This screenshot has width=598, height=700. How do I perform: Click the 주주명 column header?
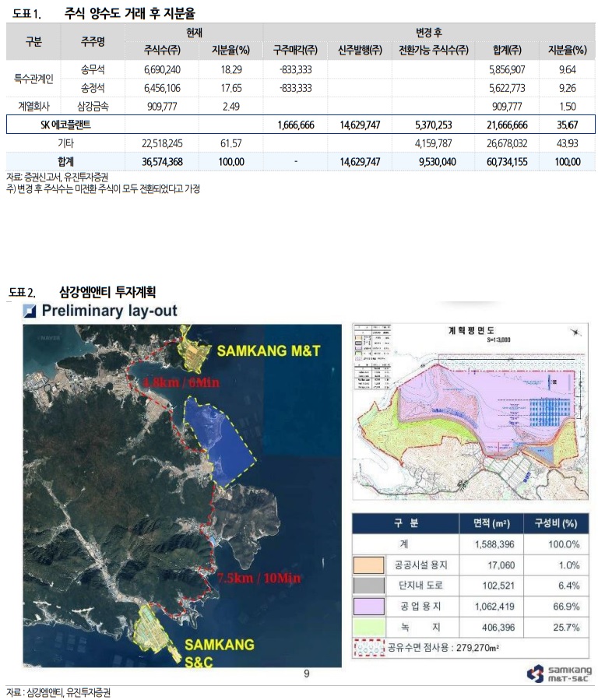pos(93,41)
